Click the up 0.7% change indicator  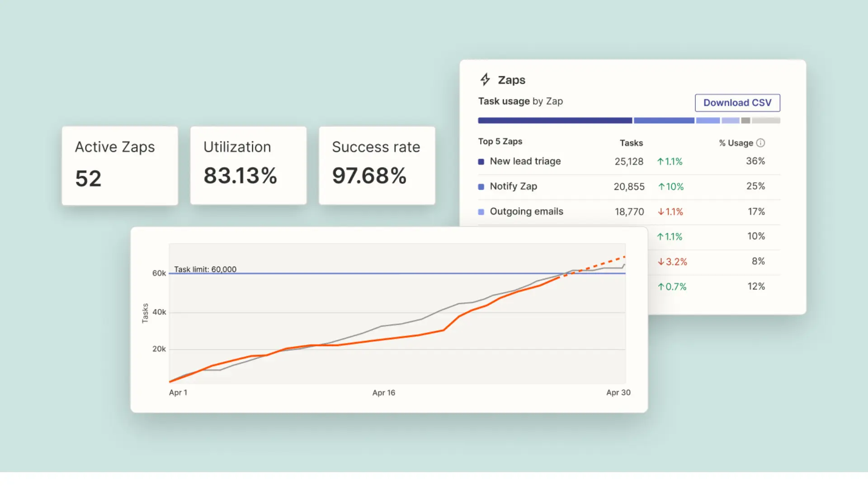pos(672,286)
